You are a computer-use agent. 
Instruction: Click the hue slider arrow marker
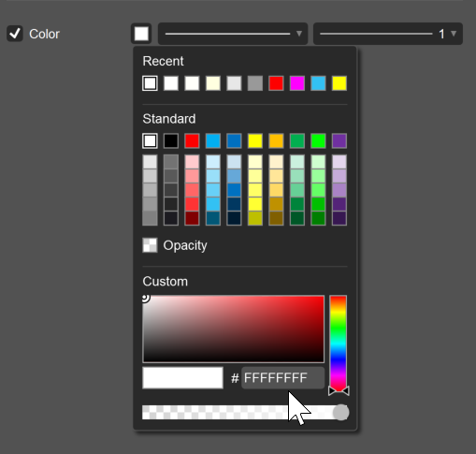(x=339, y=390)
